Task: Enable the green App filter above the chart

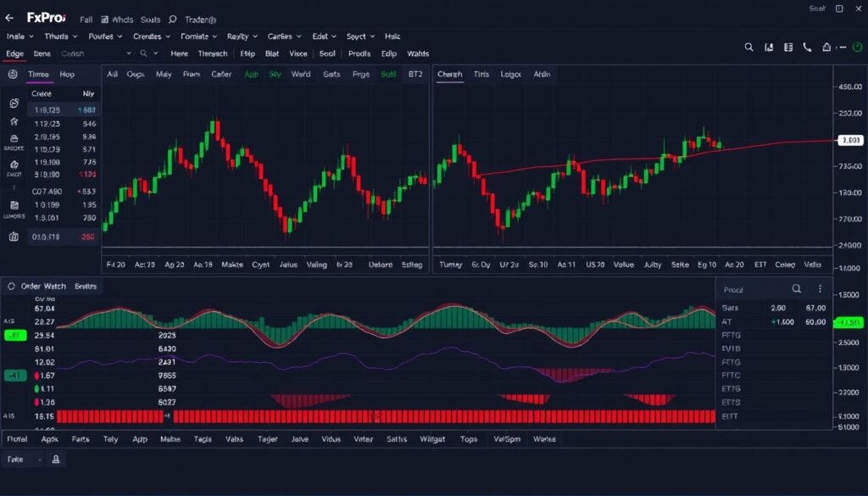Action: (251, 75)
